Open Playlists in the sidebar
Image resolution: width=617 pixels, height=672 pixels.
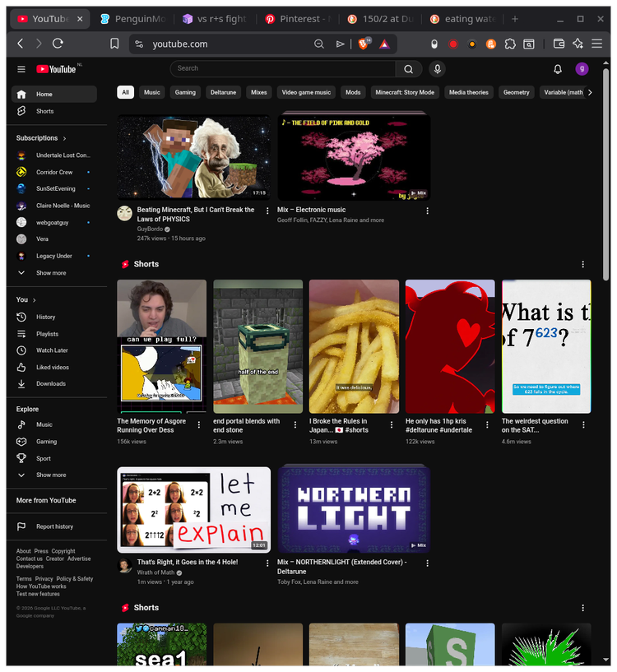click(x=54, y=334)
